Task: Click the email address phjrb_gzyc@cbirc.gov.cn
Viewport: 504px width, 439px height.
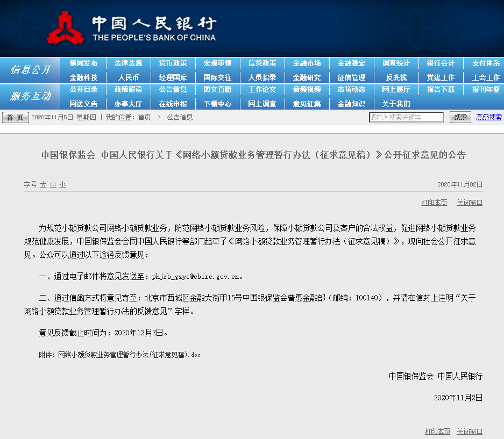Action: [x=196, y=277]
